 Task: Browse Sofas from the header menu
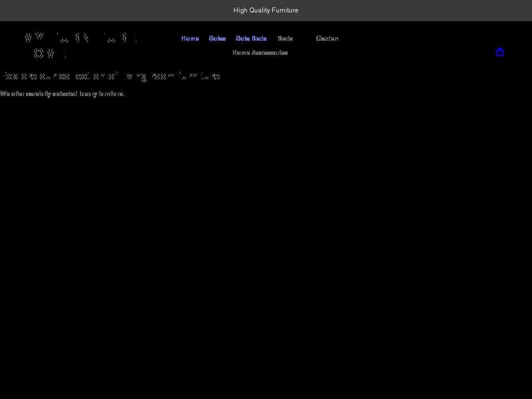click(x=217, y=38)
